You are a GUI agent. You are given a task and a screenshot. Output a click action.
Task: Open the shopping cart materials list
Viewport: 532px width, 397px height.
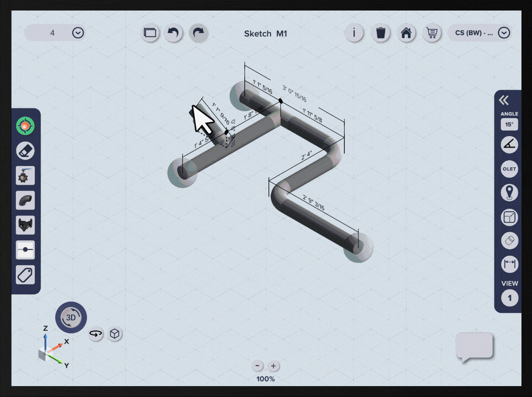[432, 33]
